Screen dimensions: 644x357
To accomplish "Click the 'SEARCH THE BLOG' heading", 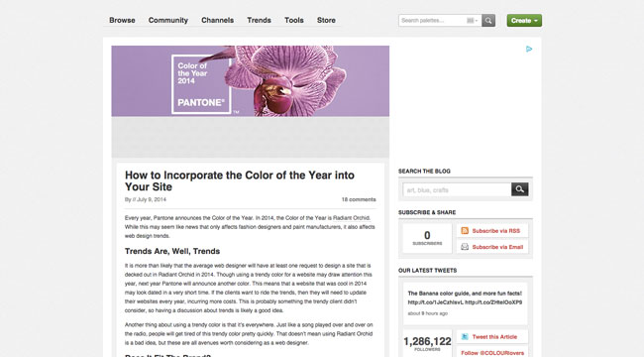I will point(424,172).
